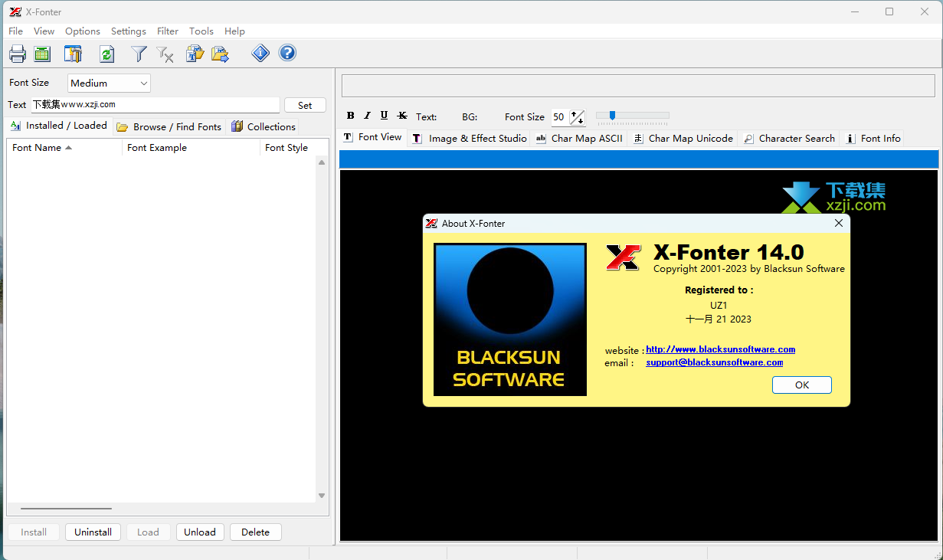Screen dimensions: 943x560
Task: Click the Font Size 50 stepper arrows
Action: 577,117
